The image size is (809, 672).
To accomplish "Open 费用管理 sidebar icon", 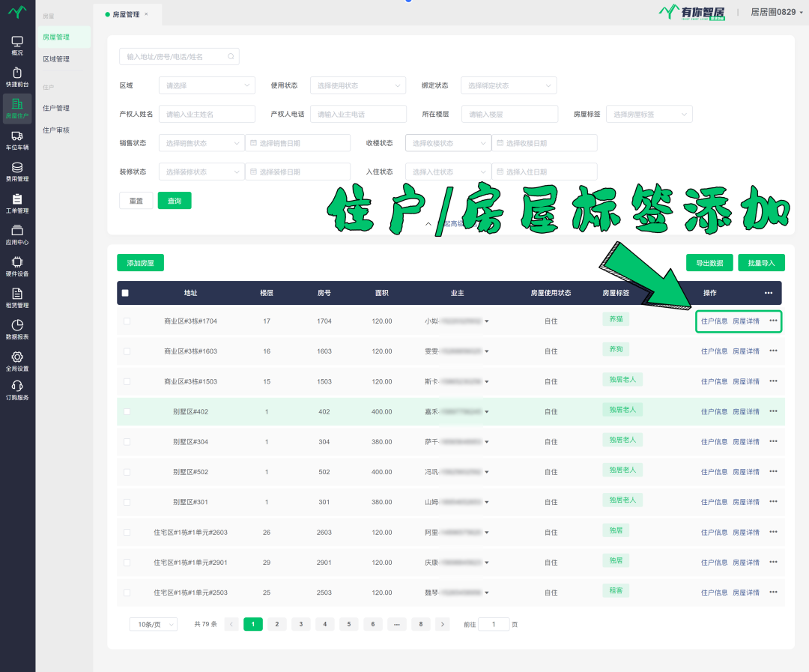I will click(17, 172).
